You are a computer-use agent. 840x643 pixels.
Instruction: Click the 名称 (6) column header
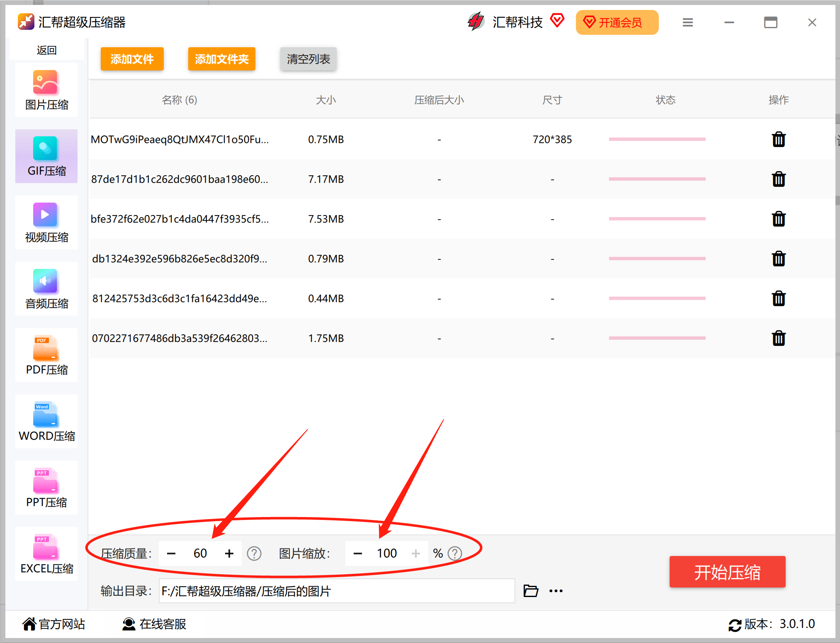coord(180,100)
